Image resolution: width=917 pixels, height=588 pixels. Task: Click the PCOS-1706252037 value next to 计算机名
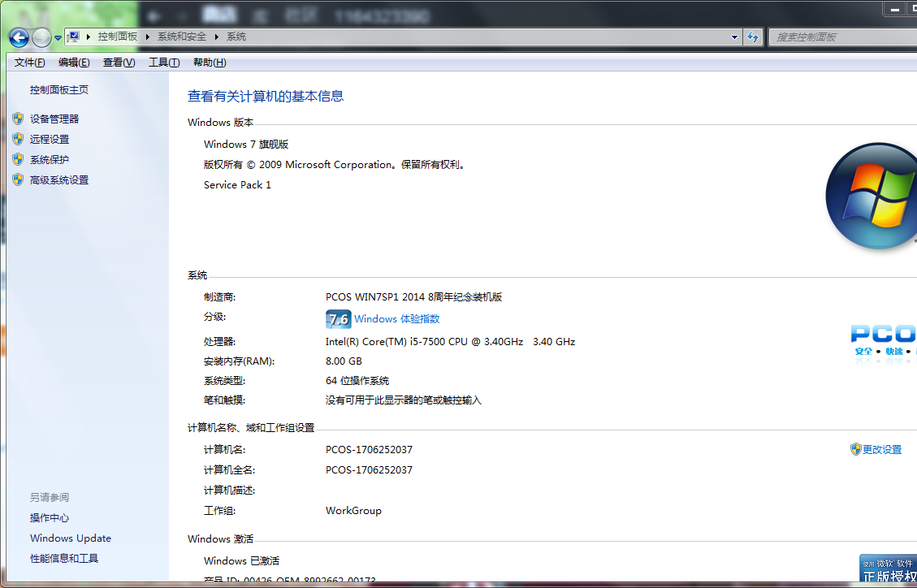click(369, 449)
